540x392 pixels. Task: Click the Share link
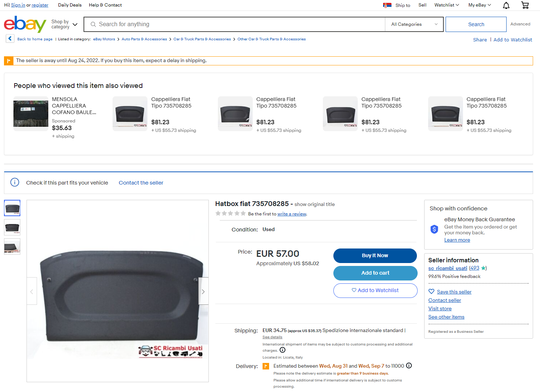[x=480, y=40]
